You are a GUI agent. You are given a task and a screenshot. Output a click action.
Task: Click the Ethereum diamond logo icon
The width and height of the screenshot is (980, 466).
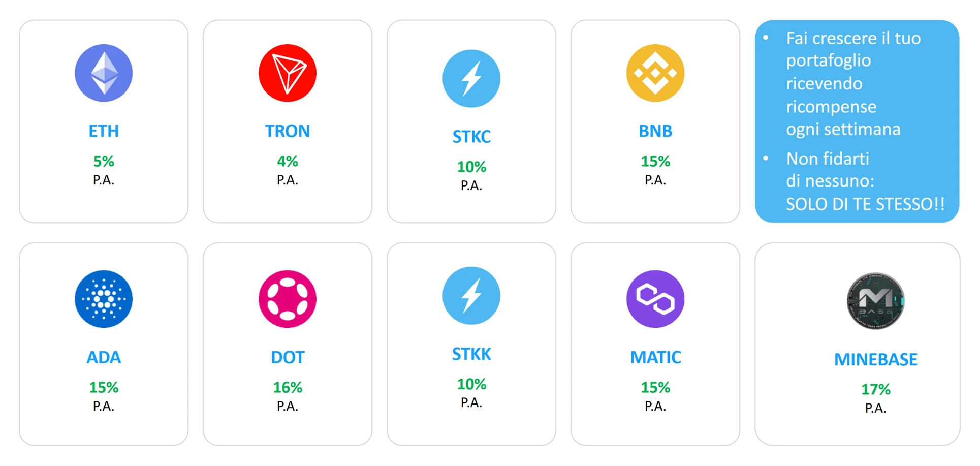(104, 73)
